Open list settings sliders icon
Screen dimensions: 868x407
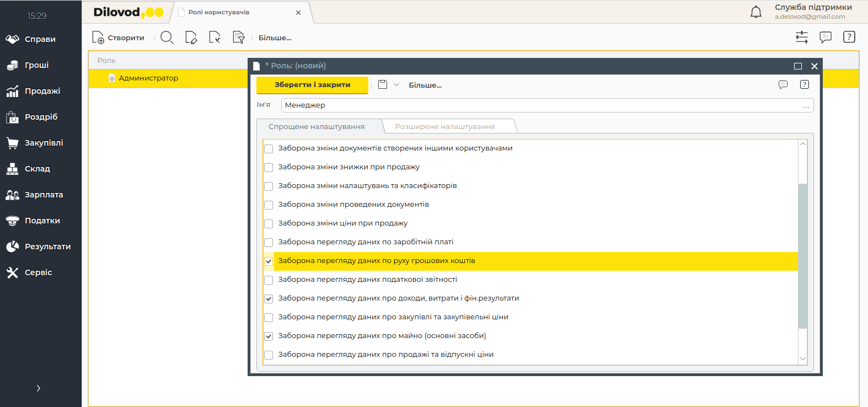coord(801,37)
